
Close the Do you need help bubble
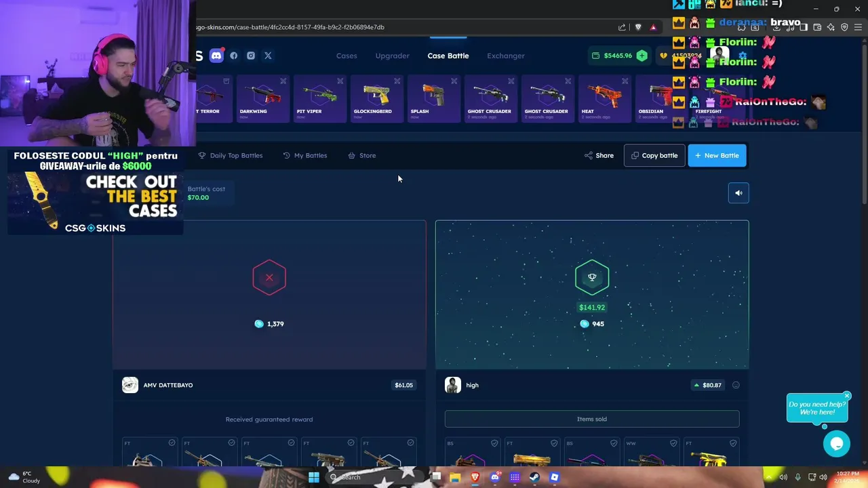click(x=847, y=396)
